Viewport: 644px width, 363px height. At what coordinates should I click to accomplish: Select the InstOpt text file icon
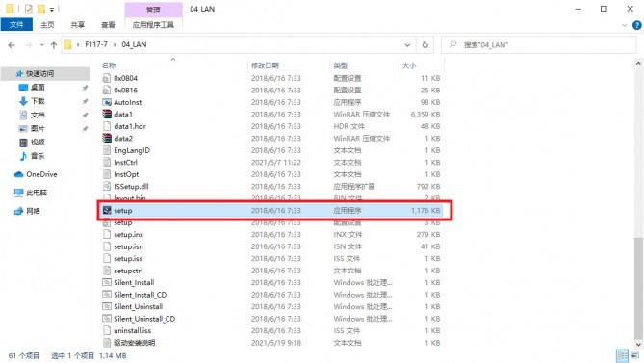click(107, 174)
